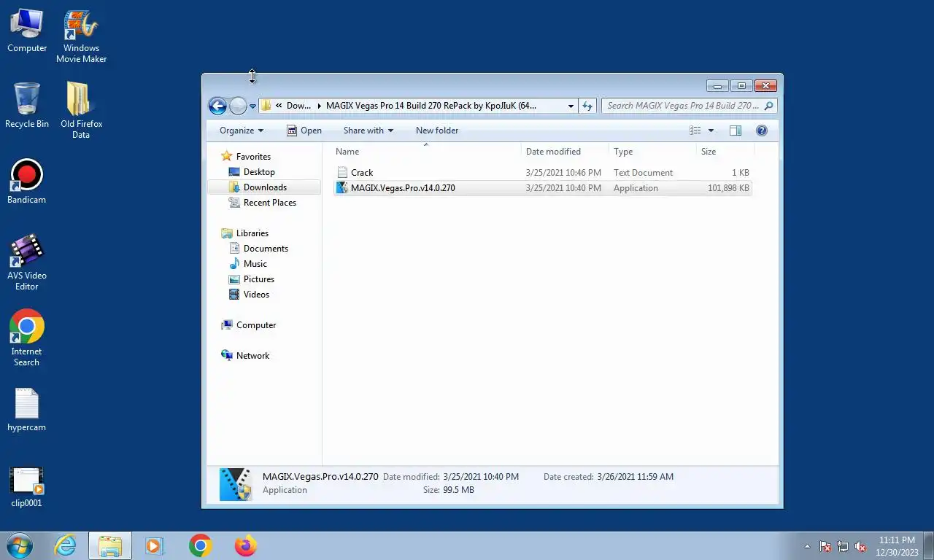Select Old Firefox Data folder on desktop
This screenshot has width=934, height=560.
(81, 110)
